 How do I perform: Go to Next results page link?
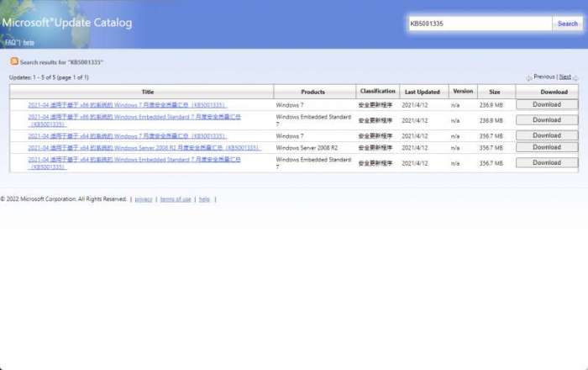click(564, 77)
